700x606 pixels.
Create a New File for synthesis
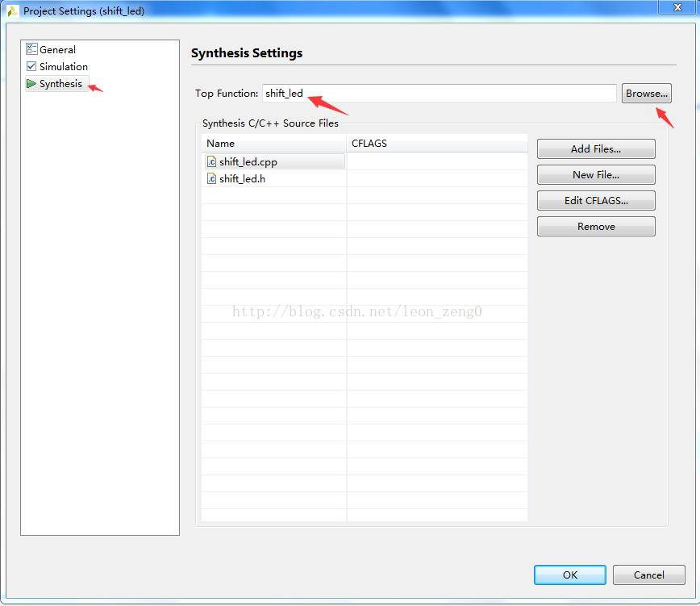pyautogui.click(x=596, y=174)
